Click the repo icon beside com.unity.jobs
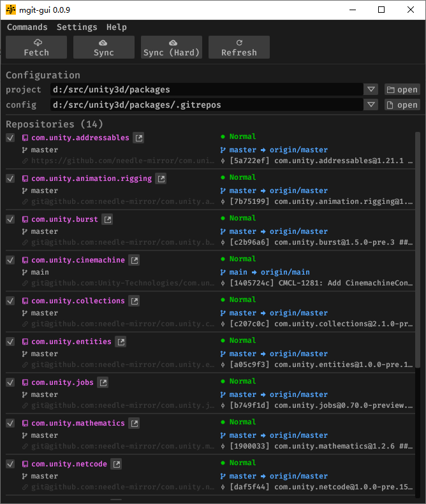426x504 pixels. (25, 383)
